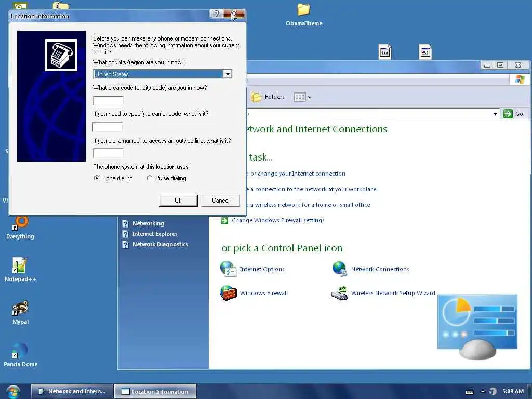Click the outside line number field
This screenshot has height=399, width=532.
(108, 153)
